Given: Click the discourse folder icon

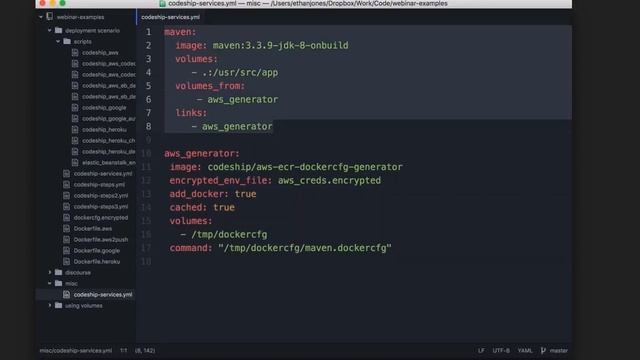Looking at the screenshot, I should (59, 272).
